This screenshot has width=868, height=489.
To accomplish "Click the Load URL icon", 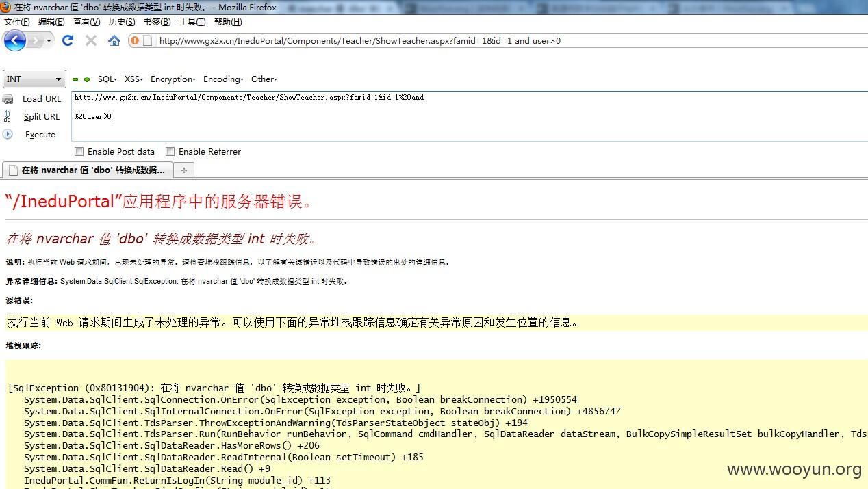I will point(8,99).
